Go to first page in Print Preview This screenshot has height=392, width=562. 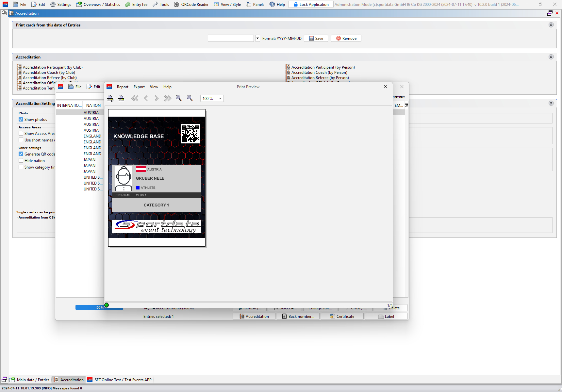pyautogui.click(x=135, y=98)
